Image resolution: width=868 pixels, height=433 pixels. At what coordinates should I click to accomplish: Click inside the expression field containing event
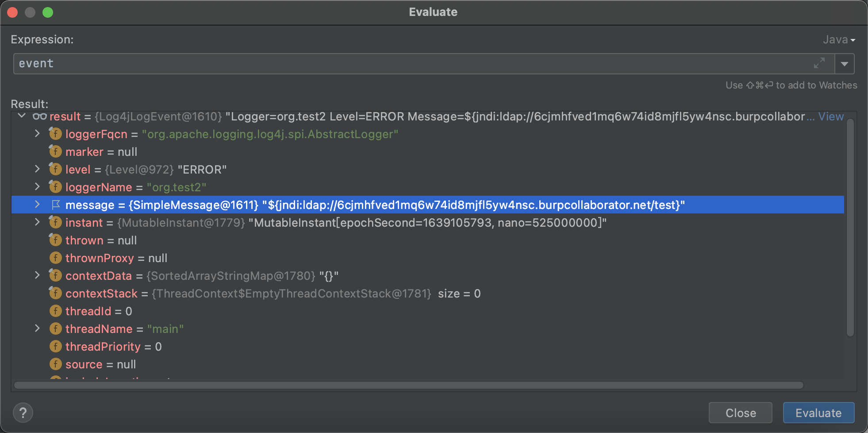point(424,64)
